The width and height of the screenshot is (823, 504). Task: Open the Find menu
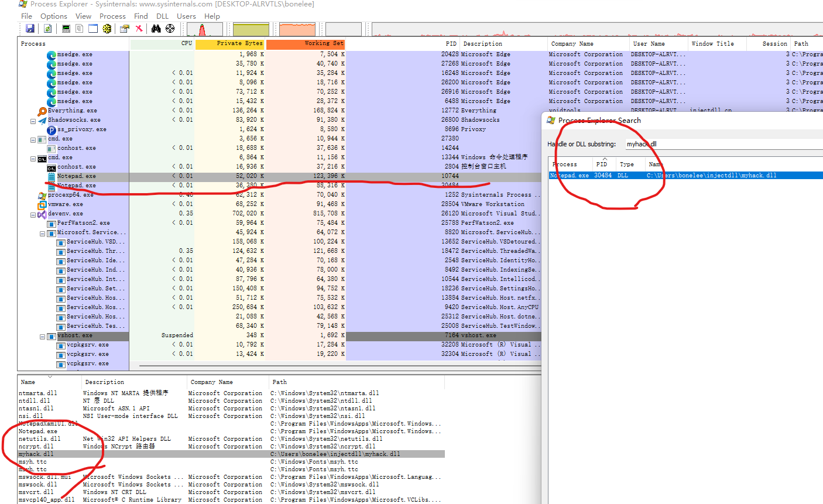pos(141,16)
